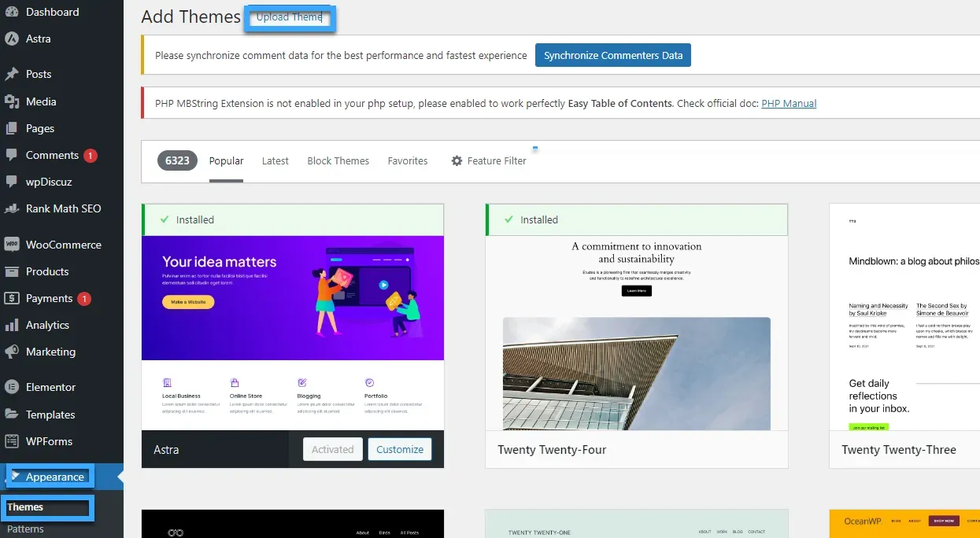This screenshot has width=980, height=538.
Task: Click the Posts pushpin icon
Action: click(x=12, y=74)
